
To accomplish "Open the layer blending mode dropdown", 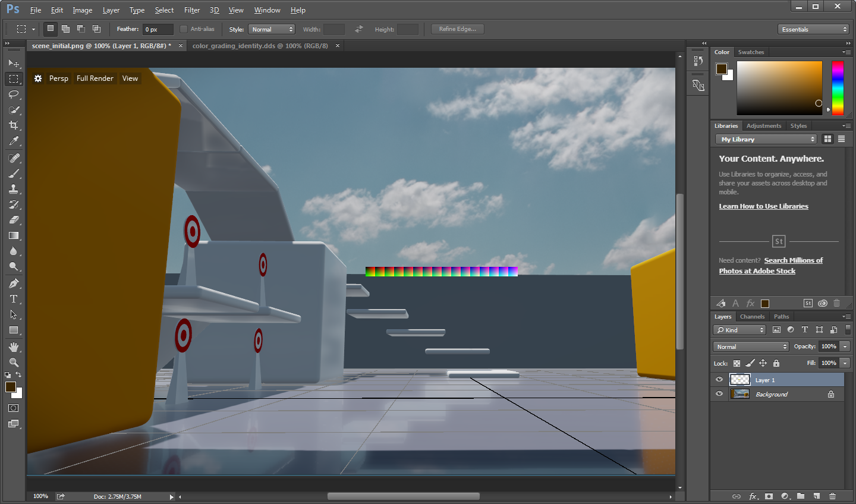I will [x=751, y=346].
